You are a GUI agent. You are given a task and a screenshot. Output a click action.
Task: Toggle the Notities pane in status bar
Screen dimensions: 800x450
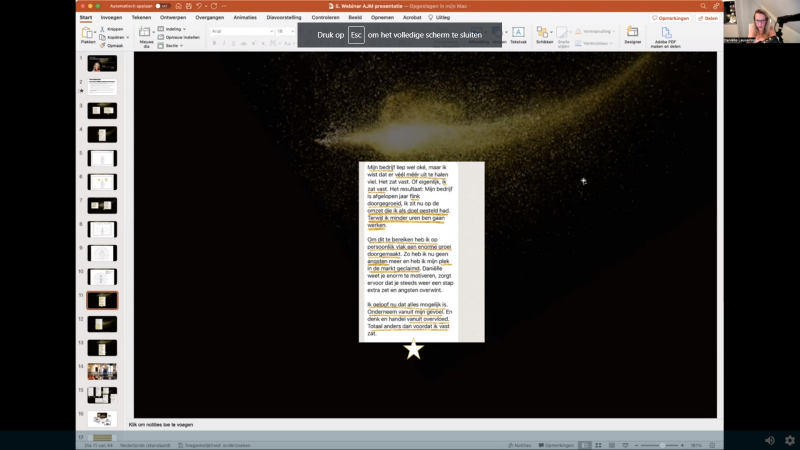pyautogui.click(x=519, y=445)
